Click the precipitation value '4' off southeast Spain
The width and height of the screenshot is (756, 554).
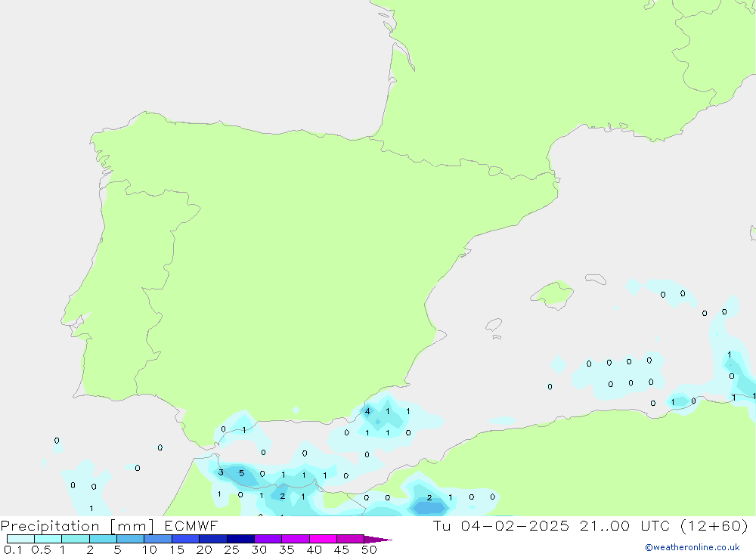coord(367,411)
